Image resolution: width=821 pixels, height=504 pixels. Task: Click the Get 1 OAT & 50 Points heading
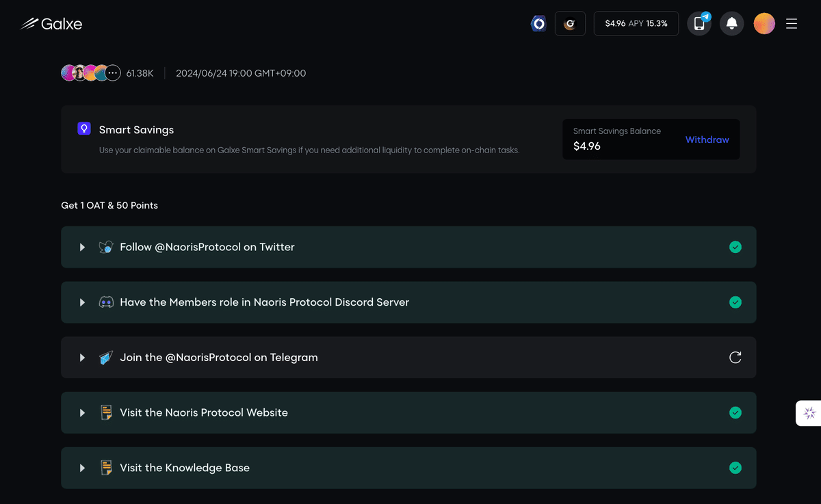click(109, 205)
